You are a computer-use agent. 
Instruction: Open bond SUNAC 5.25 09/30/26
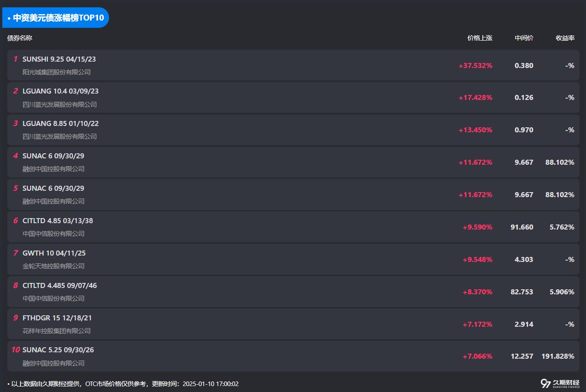58,350
